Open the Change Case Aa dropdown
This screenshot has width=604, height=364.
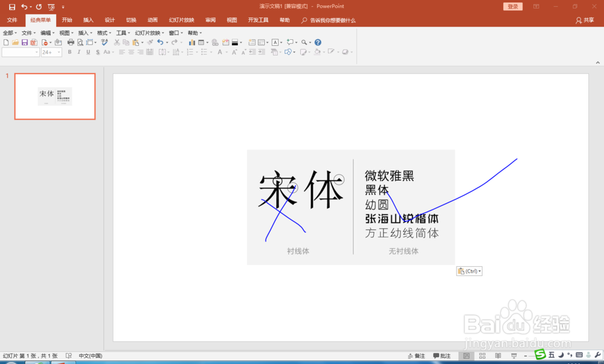(109, 52)
